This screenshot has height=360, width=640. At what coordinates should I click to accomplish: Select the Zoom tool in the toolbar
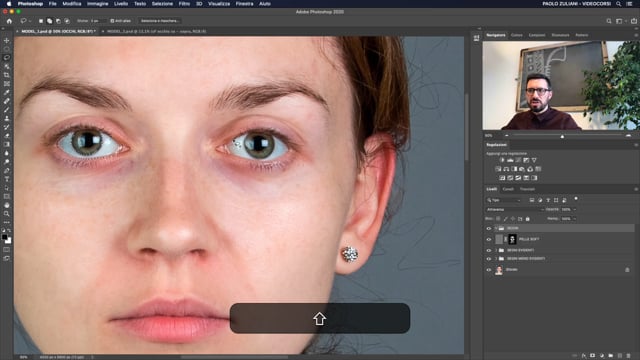(x=7, y=213)
